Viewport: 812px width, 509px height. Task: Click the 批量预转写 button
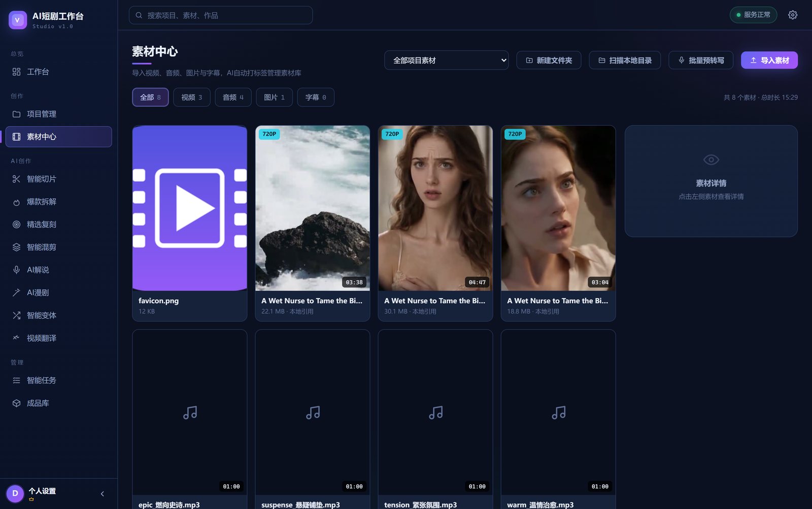701,60
